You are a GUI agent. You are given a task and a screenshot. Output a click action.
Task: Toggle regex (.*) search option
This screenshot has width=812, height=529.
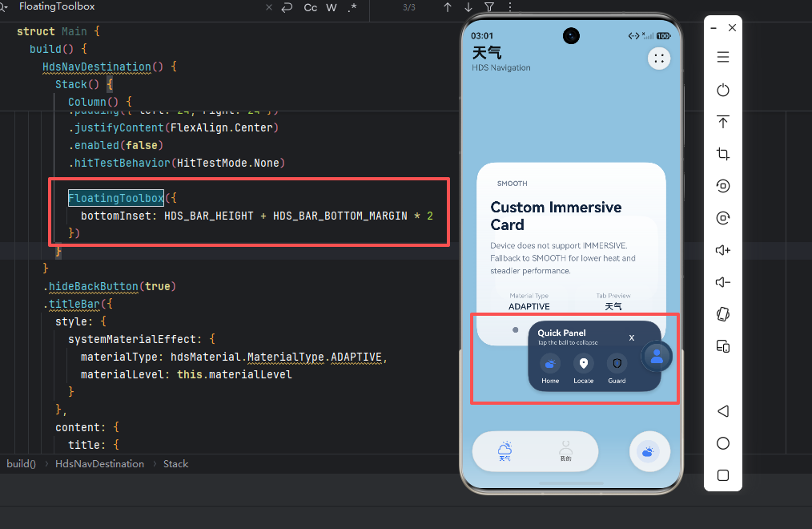point(352,7)
